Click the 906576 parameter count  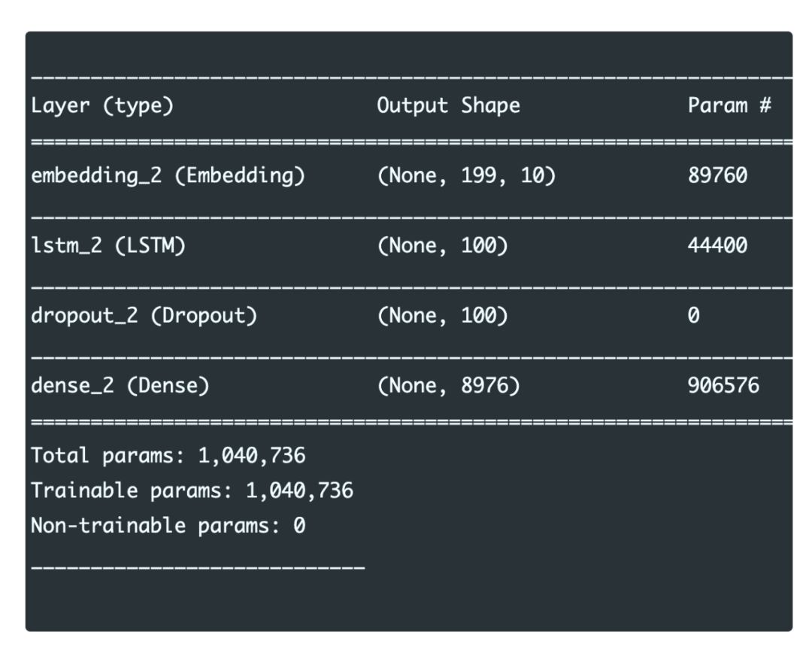coord(723,386)
